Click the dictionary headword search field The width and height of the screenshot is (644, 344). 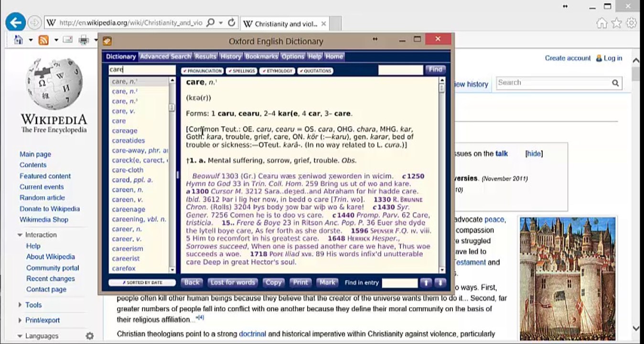point(142,70)
